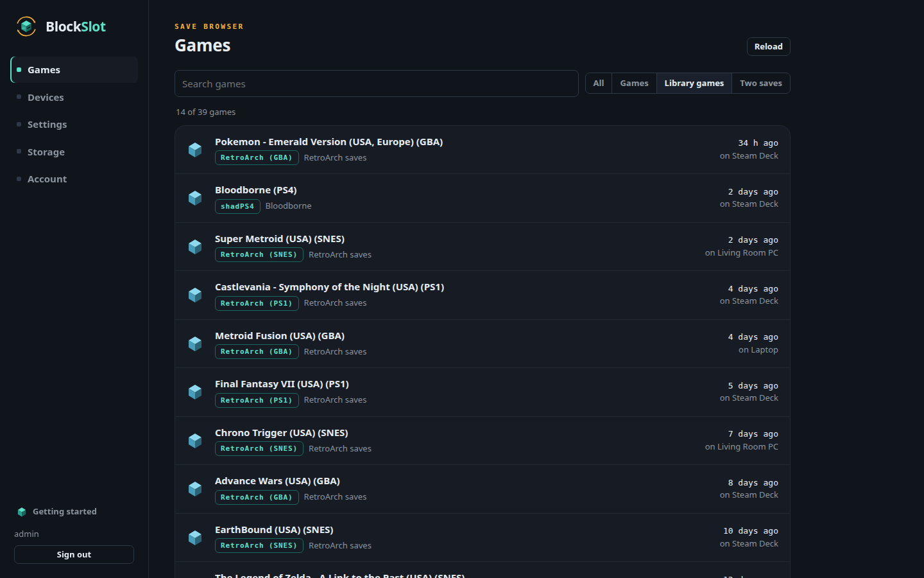Click RetroArch (PS1) tag on Final Fantasy VII

257,400
